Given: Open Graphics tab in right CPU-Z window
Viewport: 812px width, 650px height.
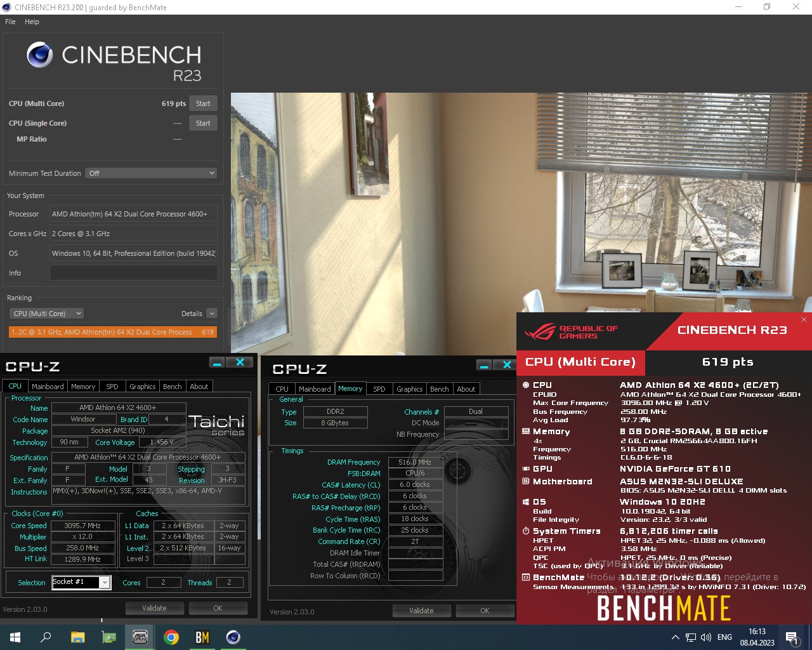Looking at the screenshot, I should click(410, 389).
